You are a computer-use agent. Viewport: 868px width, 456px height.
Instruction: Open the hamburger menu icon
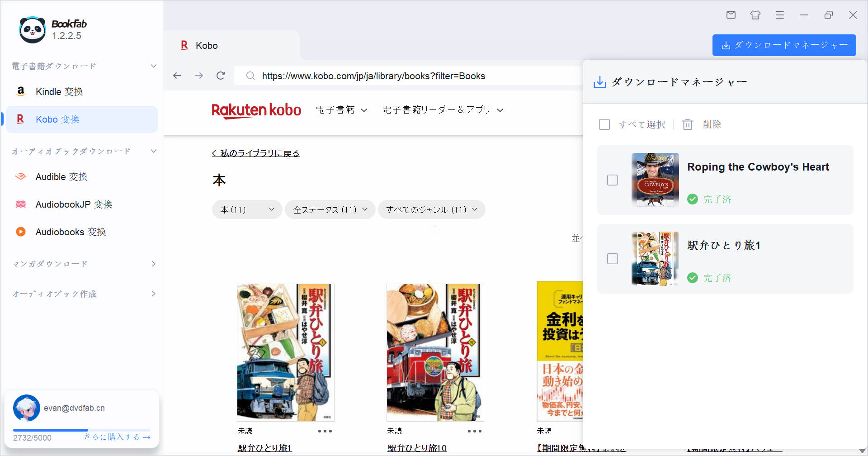[780, 15]
